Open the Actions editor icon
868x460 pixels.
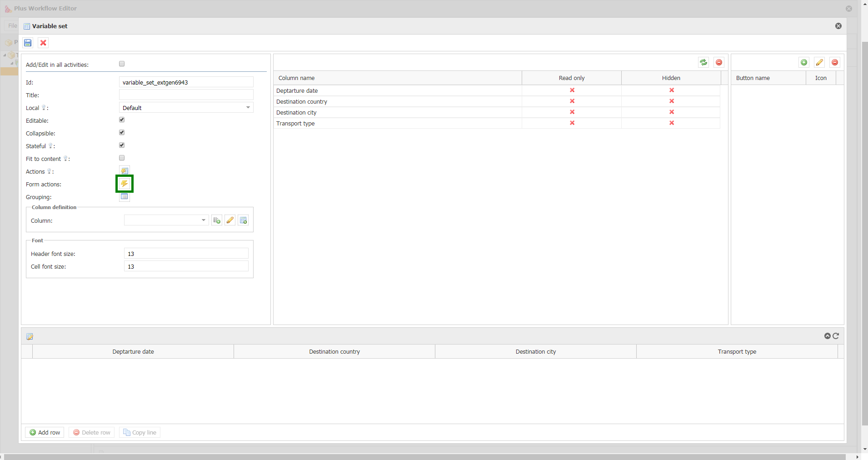[x=124, y=171]
